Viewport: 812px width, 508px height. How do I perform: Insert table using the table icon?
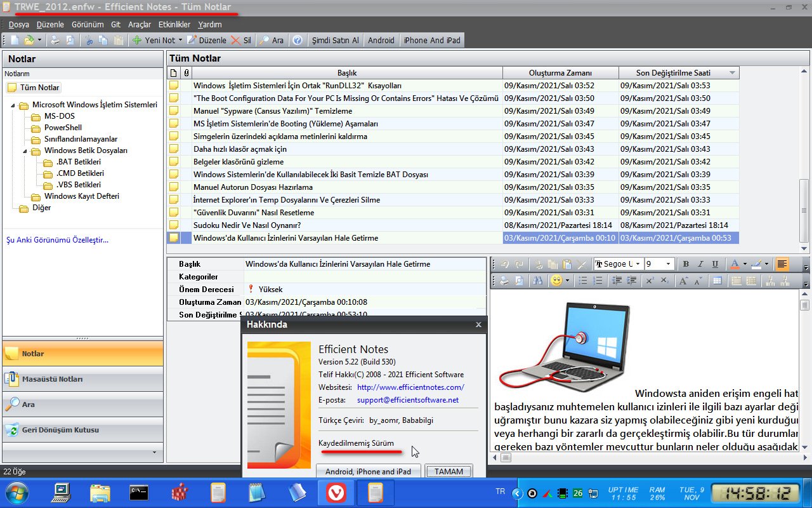(717, 281)
